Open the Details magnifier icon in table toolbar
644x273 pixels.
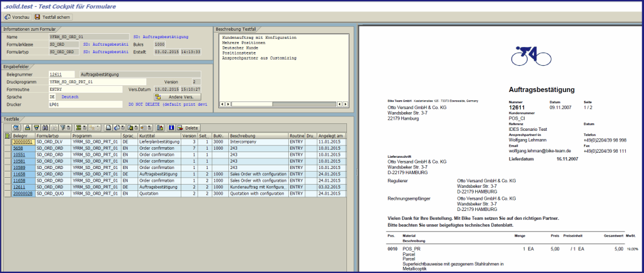pos(16,128)
